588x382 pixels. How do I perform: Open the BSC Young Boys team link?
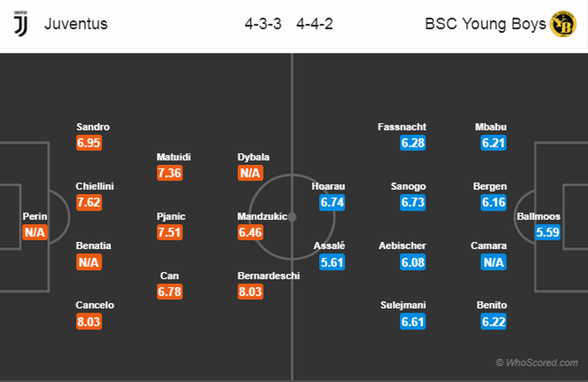tap(485, 24)
